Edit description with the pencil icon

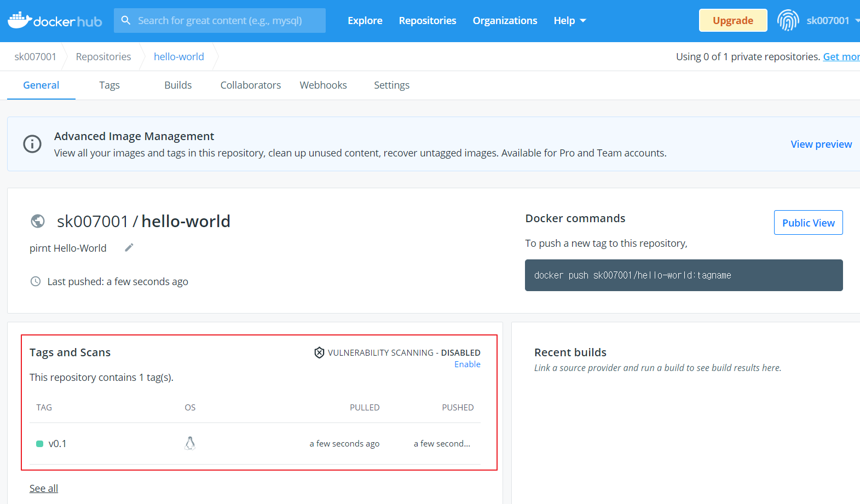pyautogui.click(x=129, y=247)
